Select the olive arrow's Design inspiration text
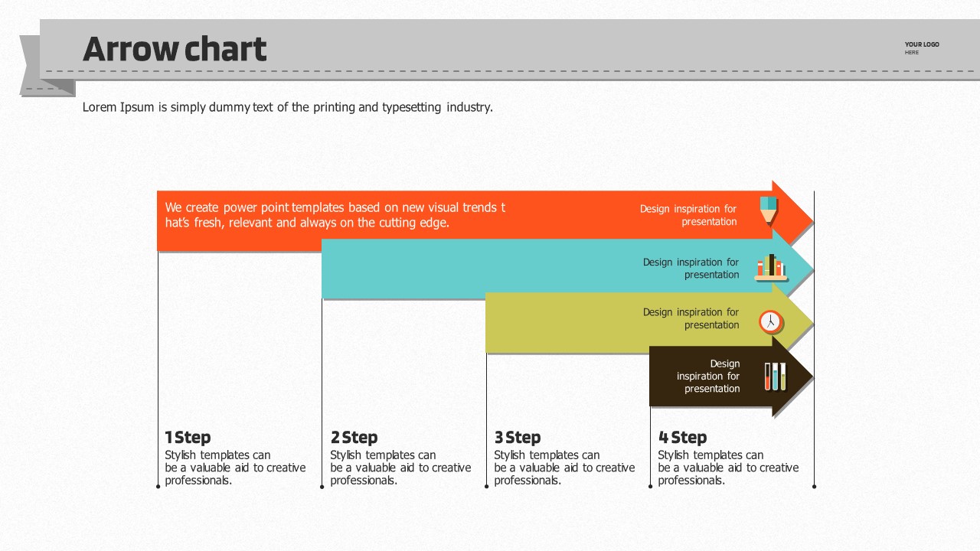Viewport: 980px width, 551px height. tap(691, 318)
